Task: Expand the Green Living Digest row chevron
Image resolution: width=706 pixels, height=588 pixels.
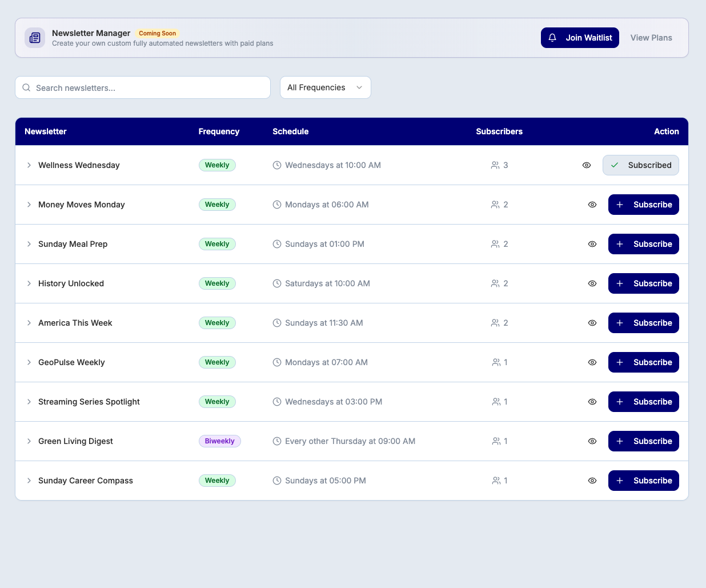Action: click(x=29, y=441)
